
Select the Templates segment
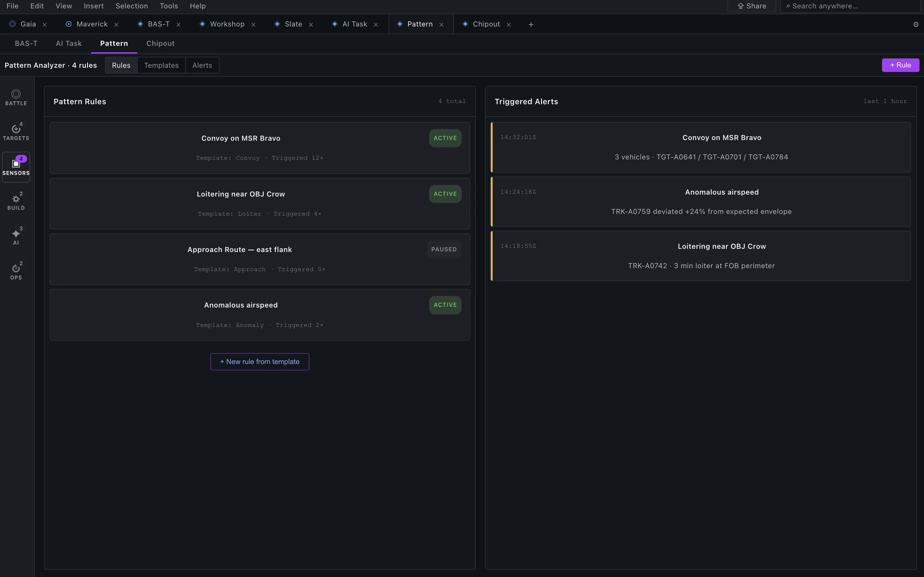tap(161, 66)
